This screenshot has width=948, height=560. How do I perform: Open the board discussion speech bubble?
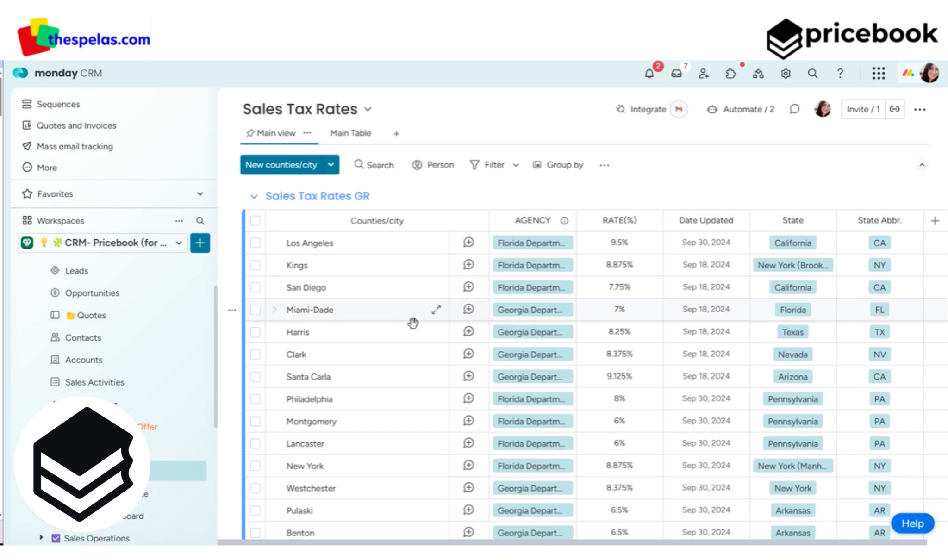794,109
